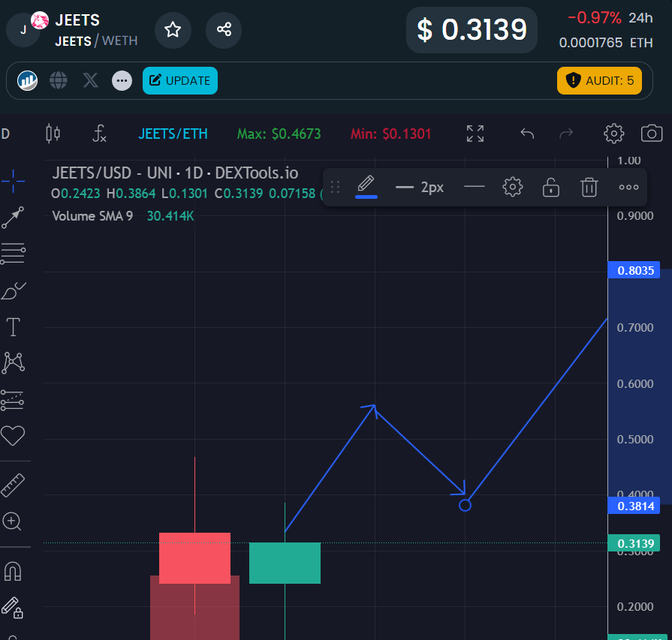Open line style dropdown
This screenshot has height=640, width=672.
(x=475, y=187)
